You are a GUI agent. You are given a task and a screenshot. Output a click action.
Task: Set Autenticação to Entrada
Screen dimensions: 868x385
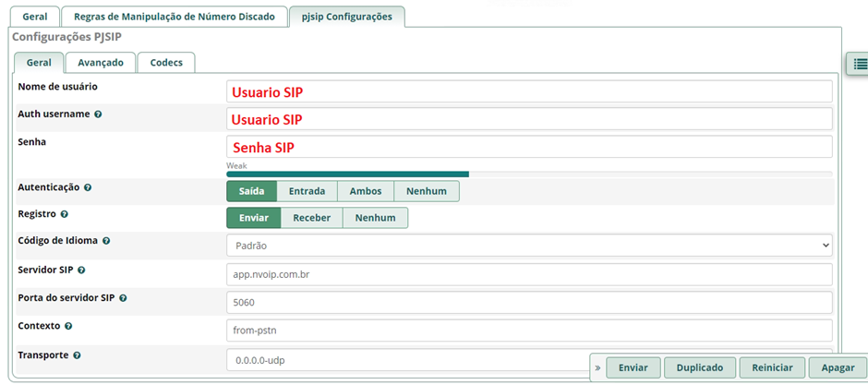pos(307,191)
